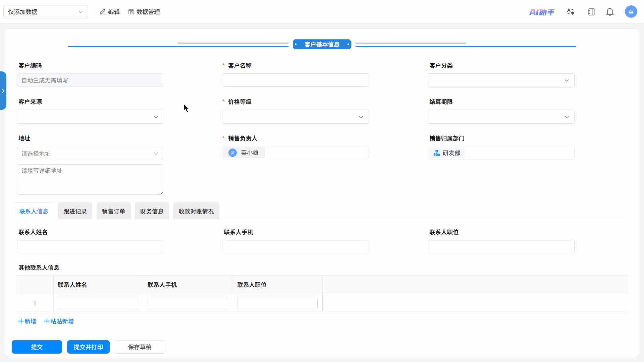Switch to the 收款对账情况 tab
The height and width of the screenshot is (362, 644).
pyautogui.click(x=196, y=211)
